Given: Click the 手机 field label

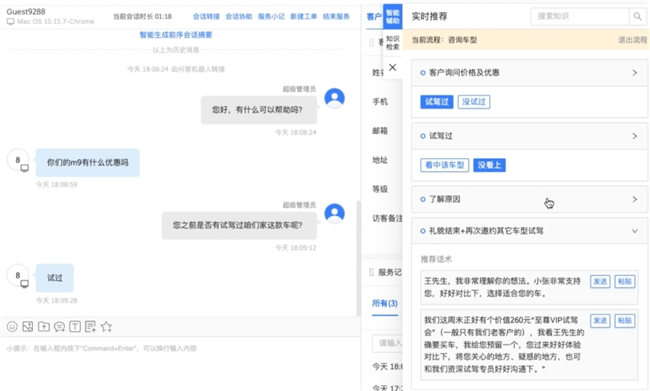Looking at the screenshot, I should pos(380,102).
